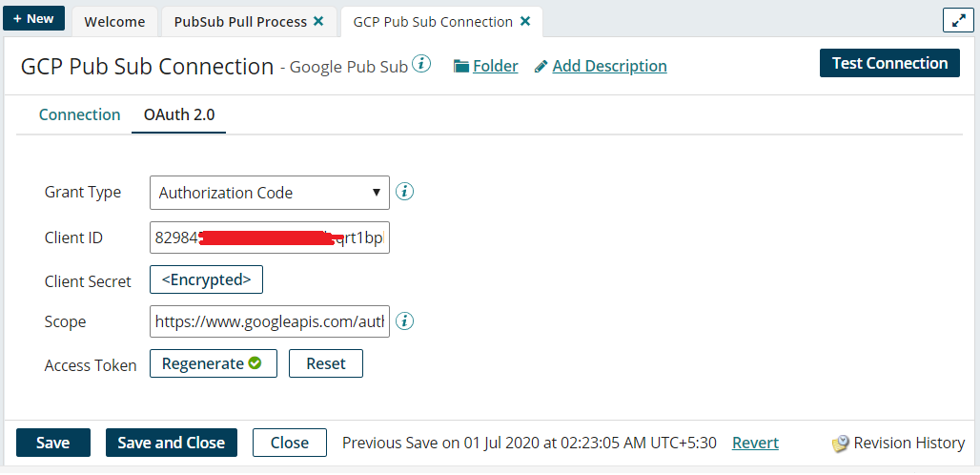Select the OAuth 2.0 tab
Image resolution: width=980 pixels, height=475 pixels.
coord(179,114)
